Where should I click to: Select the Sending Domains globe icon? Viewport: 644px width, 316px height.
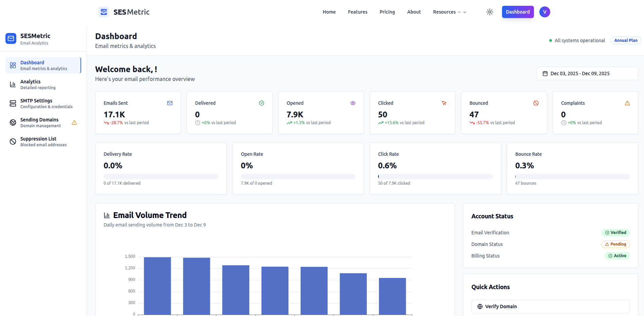13,122
